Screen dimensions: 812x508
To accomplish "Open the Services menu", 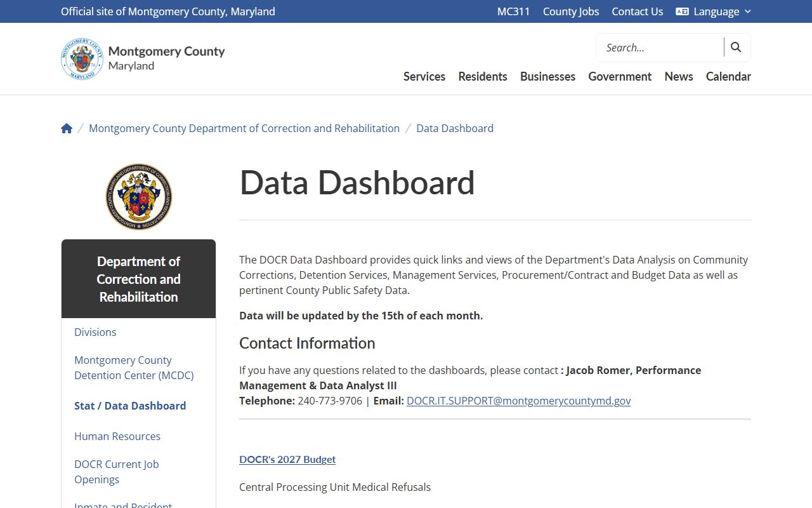I will pyautogui.click(x=424, y=76).
